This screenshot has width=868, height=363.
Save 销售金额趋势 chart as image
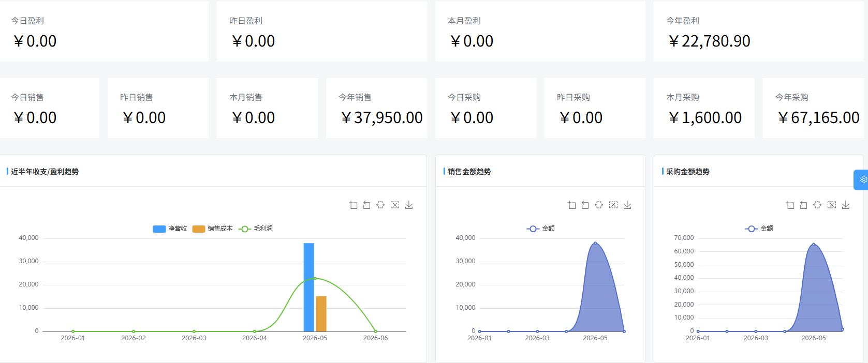627,205
